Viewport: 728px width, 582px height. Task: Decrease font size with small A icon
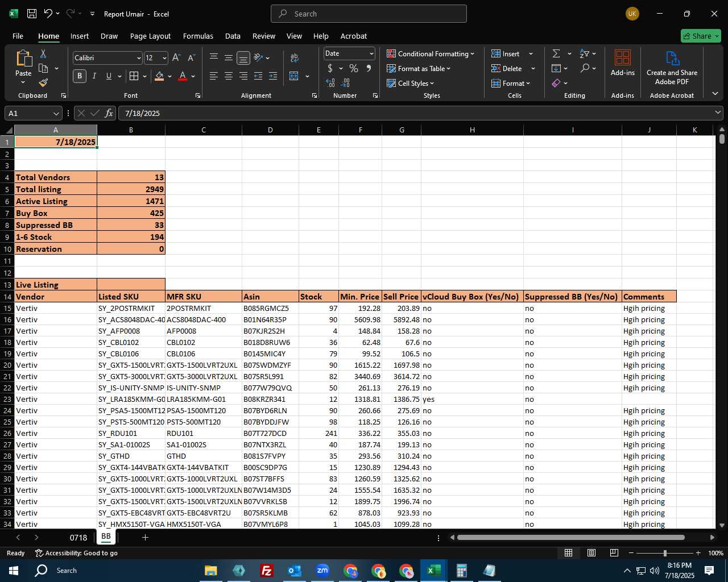point(191,58)
